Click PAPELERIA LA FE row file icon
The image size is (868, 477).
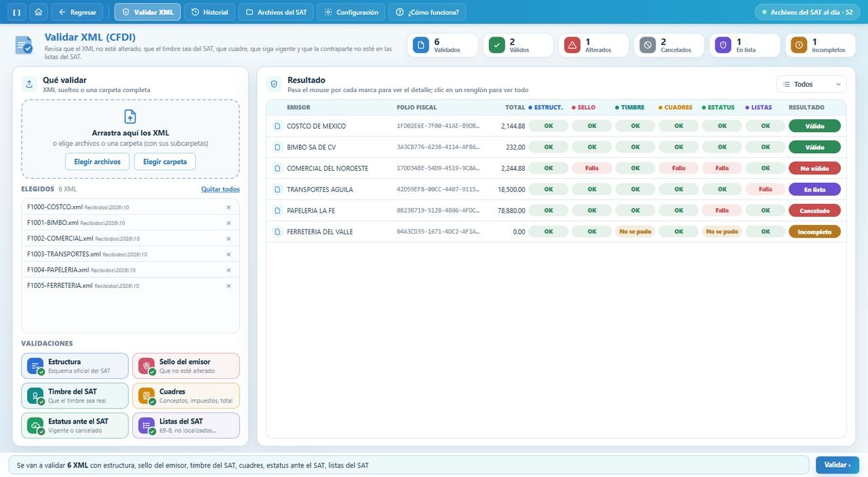tap(277, 211)
